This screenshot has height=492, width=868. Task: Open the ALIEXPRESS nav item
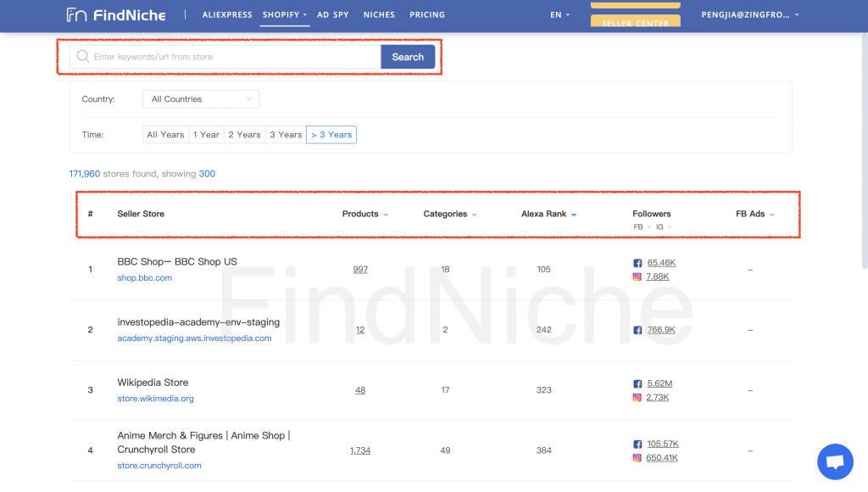pyautogui.click(x=227, y=15)
